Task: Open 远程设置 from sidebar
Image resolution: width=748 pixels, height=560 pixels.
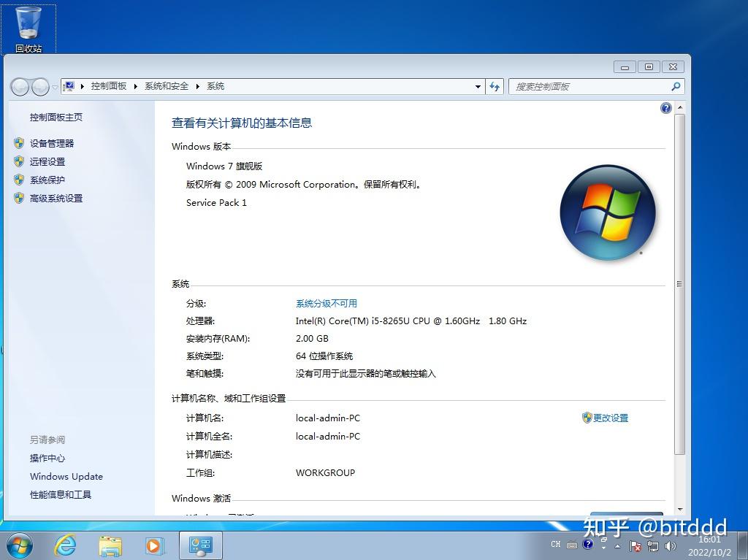Action: click(x=47, y=161)
